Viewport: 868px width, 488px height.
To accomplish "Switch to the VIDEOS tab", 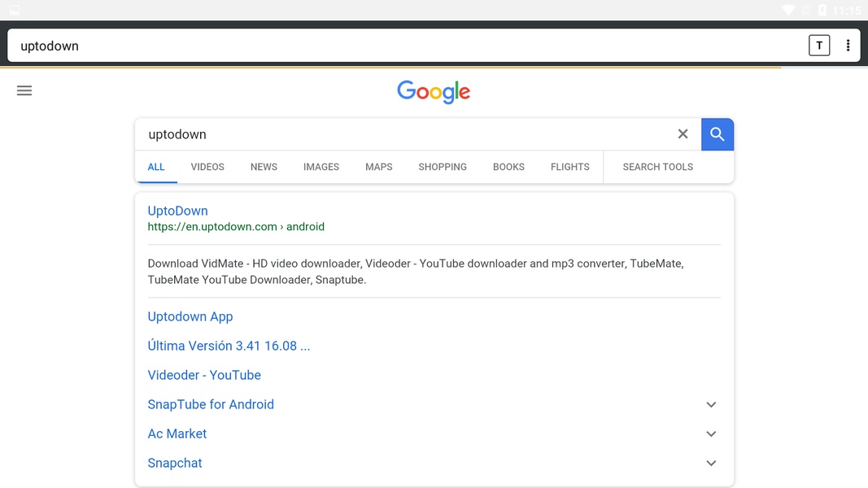I will (x=207, y=167).
